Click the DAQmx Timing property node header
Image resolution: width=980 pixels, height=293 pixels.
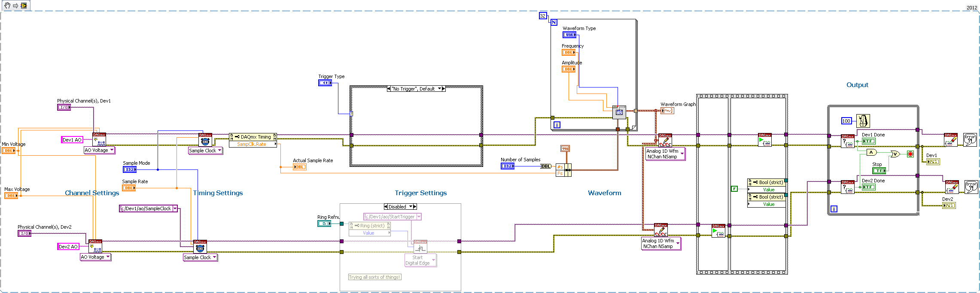[x=253, y=137]
